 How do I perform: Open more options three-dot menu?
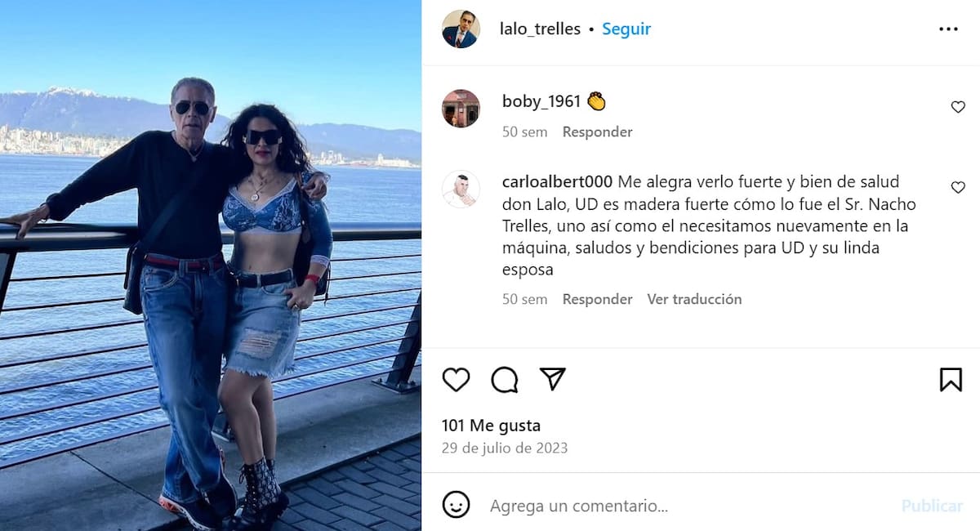pyautogui.click(x=948, y=29)
